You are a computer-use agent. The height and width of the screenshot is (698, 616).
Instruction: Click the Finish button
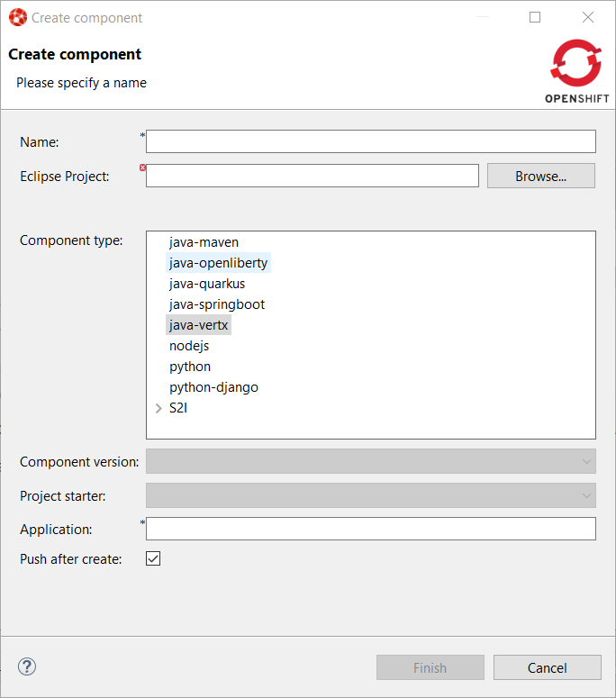[x=430, y=667]
